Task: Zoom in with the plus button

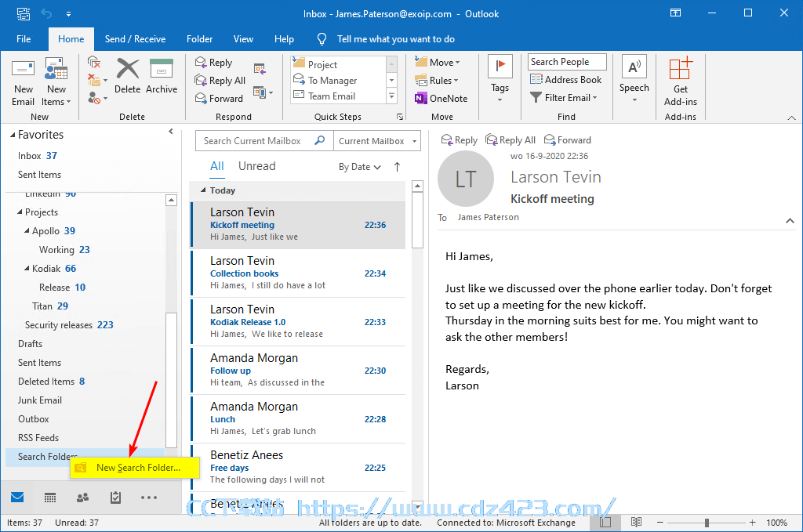Action: pos(752,523)
